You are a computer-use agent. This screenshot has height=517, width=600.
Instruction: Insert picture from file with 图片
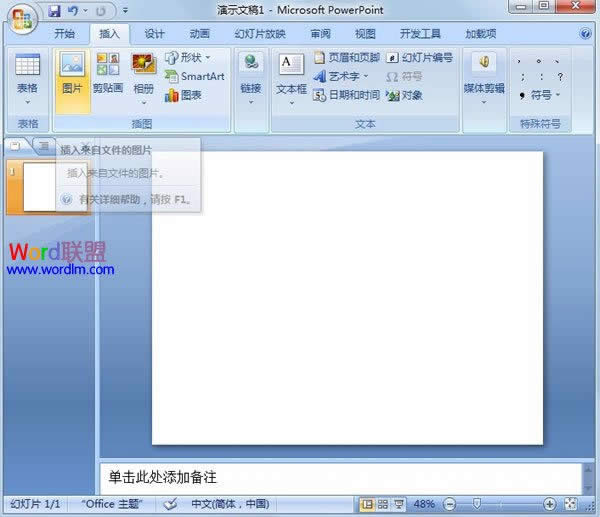[x=72, y=81]
